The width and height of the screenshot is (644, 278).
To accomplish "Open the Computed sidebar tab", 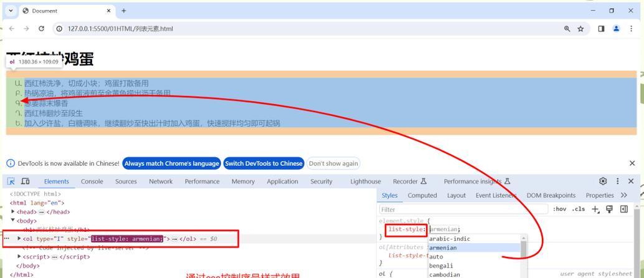I will [x=422, y=195].
